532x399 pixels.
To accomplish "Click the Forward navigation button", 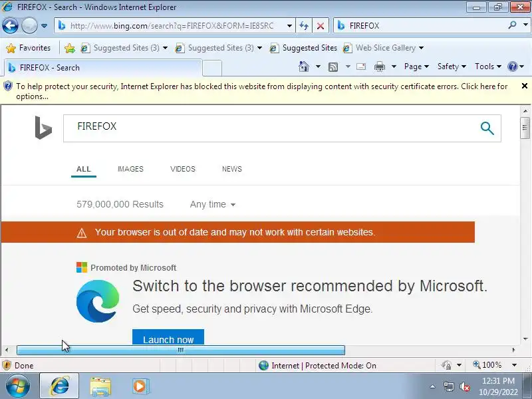I will [x=29, y=25].
